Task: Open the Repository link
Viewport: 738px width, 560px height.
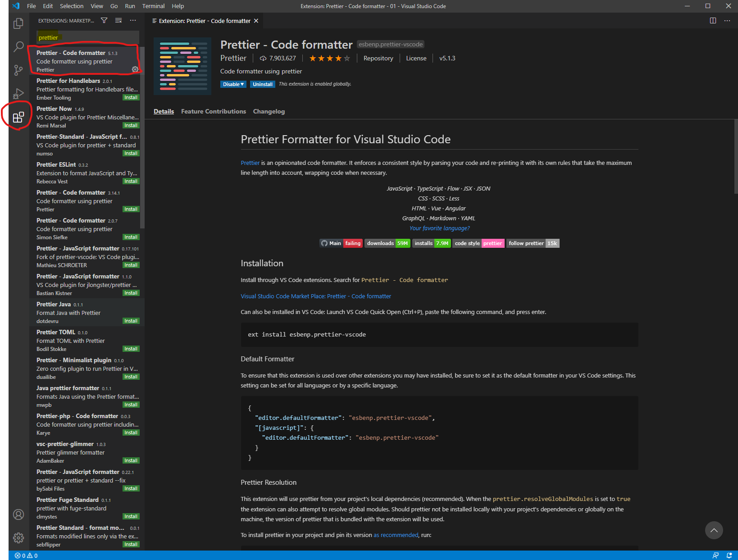Action: point(378,59)
